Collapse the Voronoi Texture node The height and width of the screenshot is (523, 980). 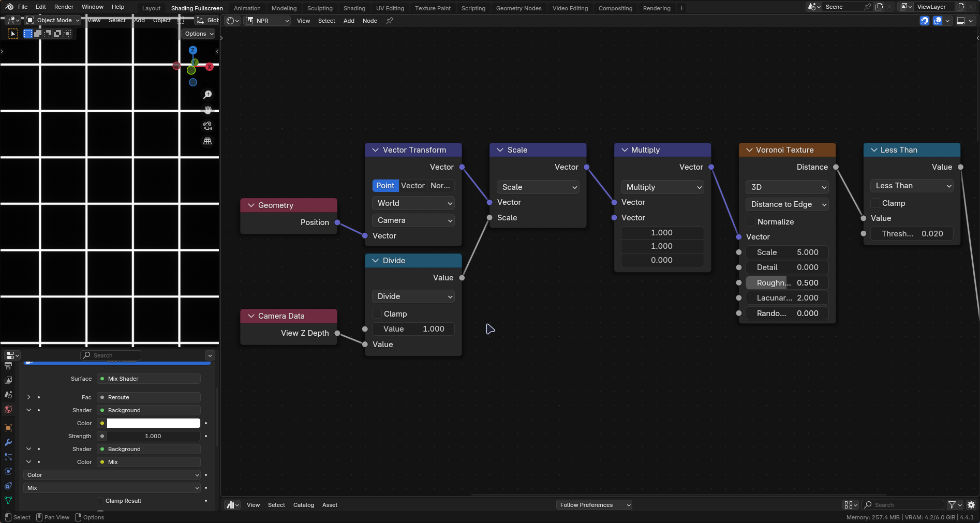point(749,150)
